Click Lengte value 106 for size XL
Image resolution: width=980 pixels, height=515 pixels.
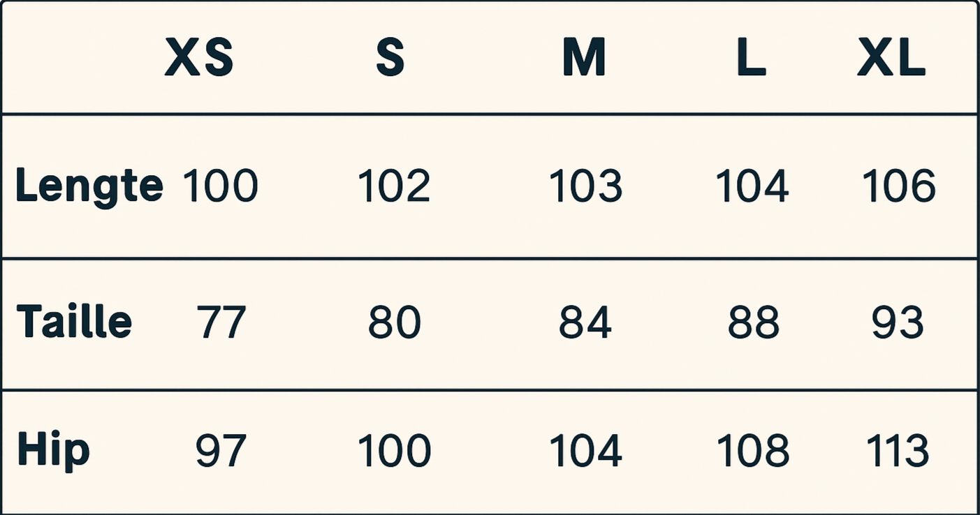(898, 187)
